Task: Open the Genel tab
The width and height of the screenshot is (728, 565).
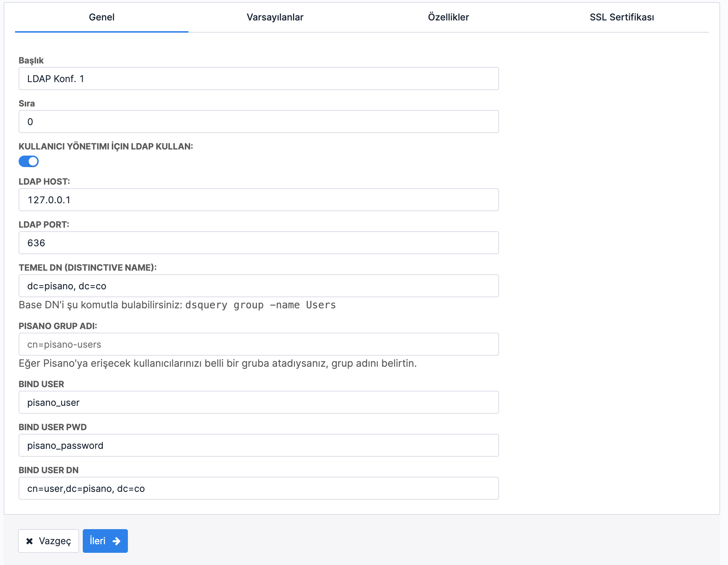Action: pyautogui.click(x=101, y=17)
